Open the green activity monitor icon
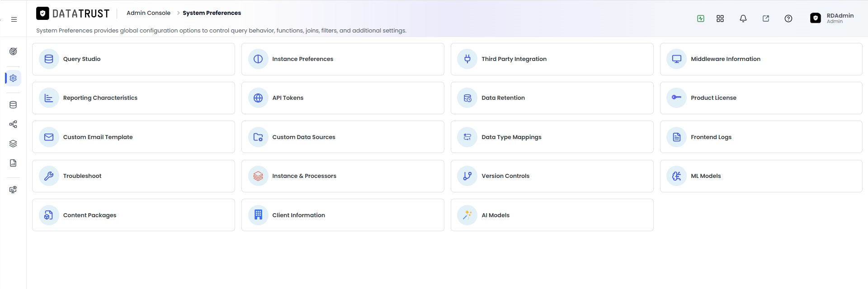This screenshot has width=868, height=289. 701,19
